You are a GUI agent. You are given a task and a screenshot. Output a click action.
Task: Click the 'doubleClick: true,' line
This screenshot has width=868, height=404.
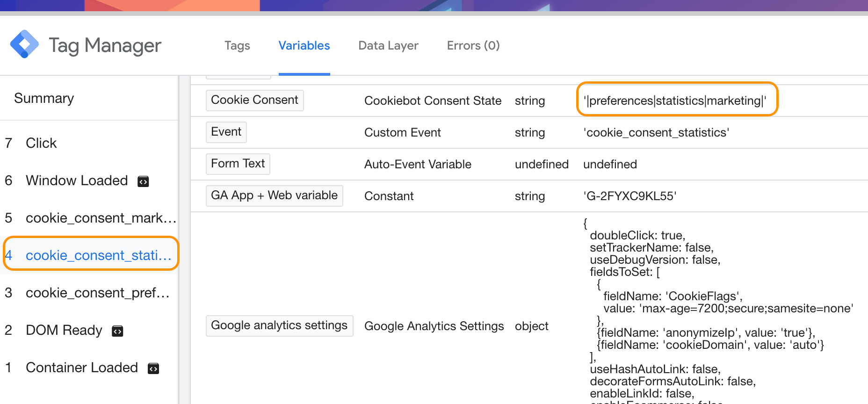pyautogui.click(x=637, y=235)
